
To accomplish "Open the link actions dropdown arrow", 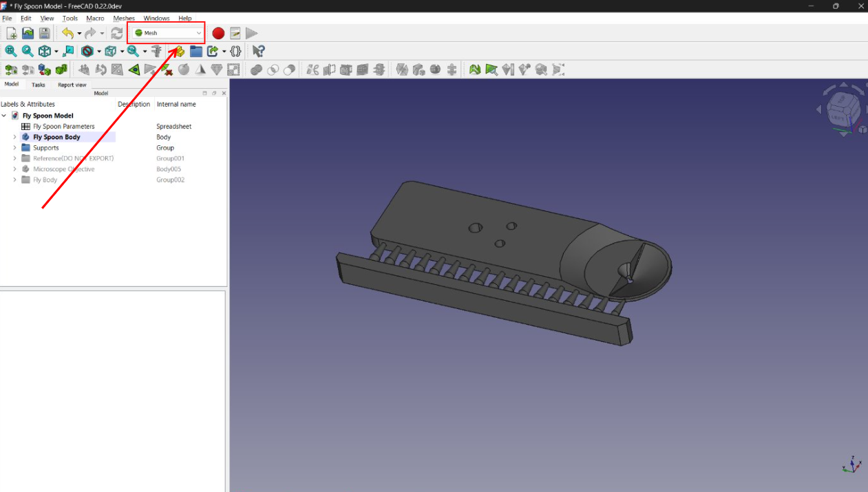I will click(x=224, y=51).
